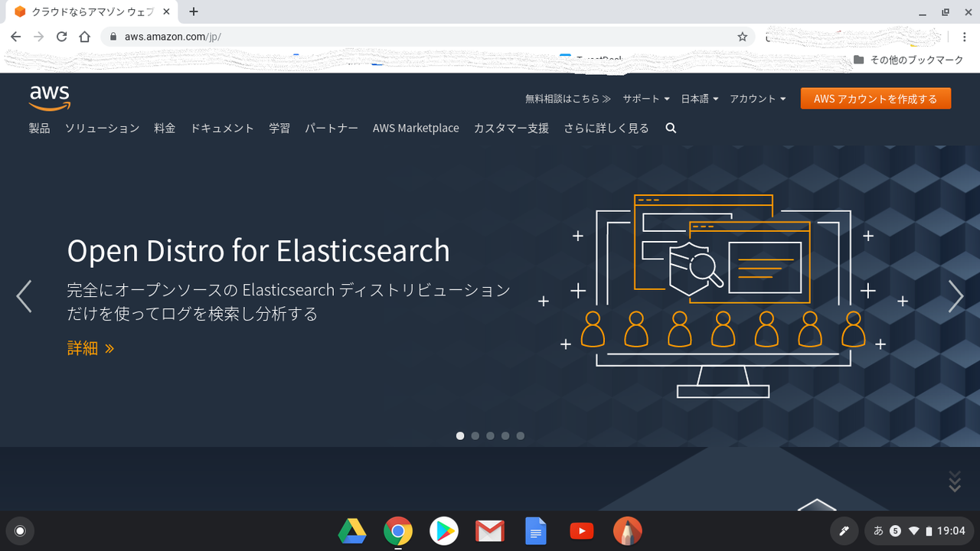
Task: Open the 料金 menu
Action: (x=165, y=129)
